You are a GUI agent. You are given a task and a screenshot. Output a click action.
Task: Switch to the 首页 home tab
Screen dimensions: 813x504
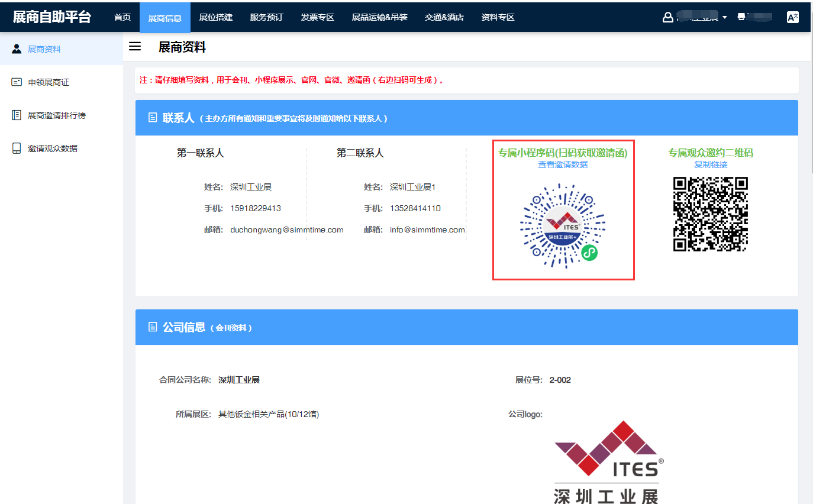click(122, 17)
